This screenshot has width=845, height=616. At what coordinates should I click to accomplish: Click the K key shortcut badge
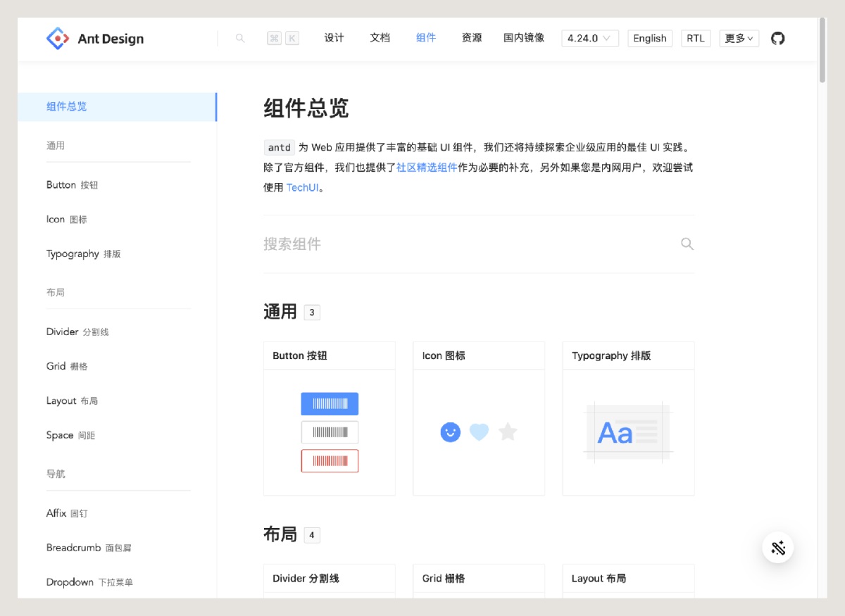tap(292, 38)
